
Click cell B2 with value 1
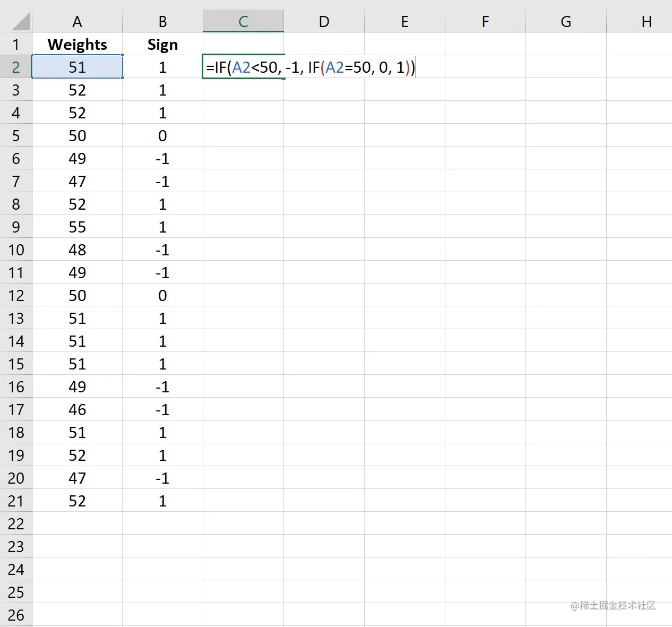pos(162,67)
